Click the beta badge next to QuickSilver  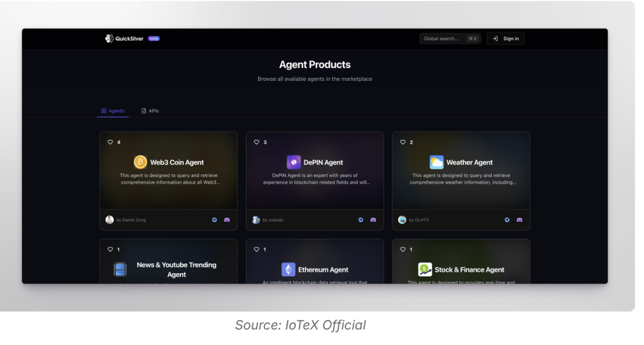[x=154, y=39]
